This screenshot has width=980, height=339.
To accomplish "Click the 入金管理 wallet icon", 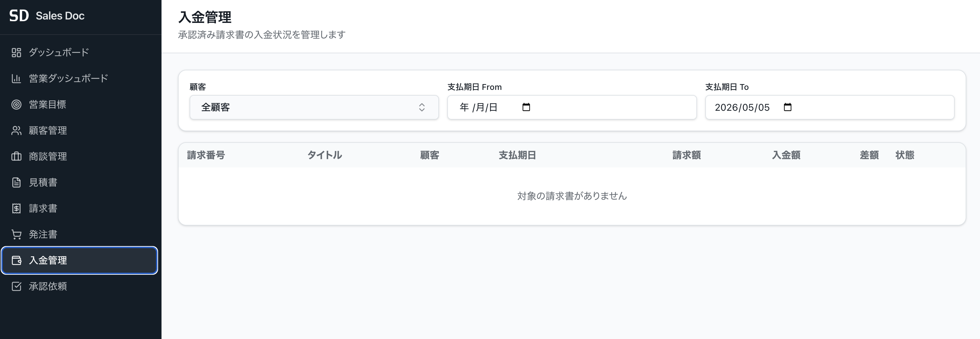I will [16, 260].
